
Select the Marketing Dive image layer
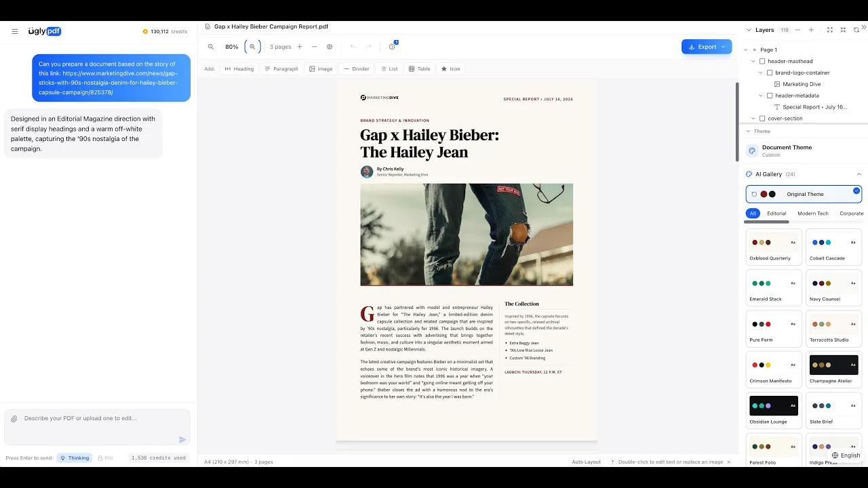coord(802,84)
